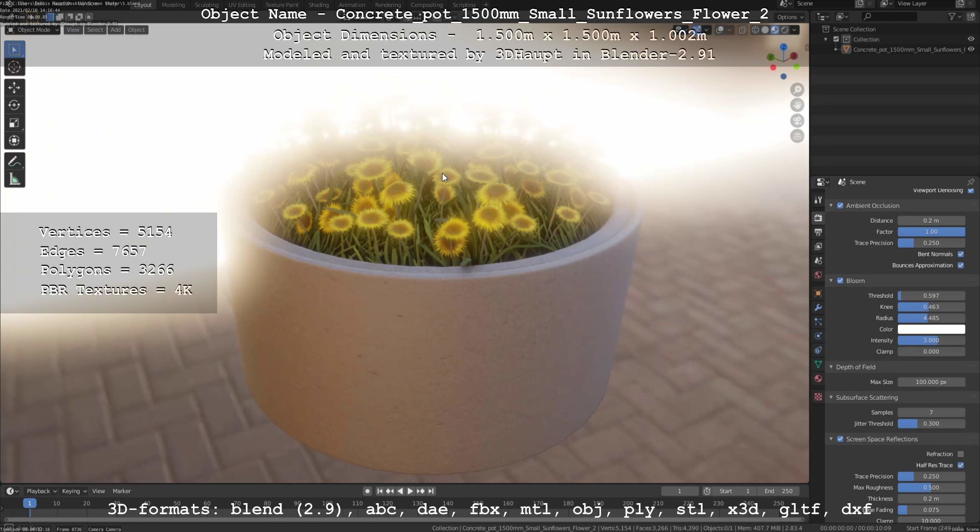Open the Playback dropdown
This screenshot has height=532, width=980.
(x=41, y=491)
